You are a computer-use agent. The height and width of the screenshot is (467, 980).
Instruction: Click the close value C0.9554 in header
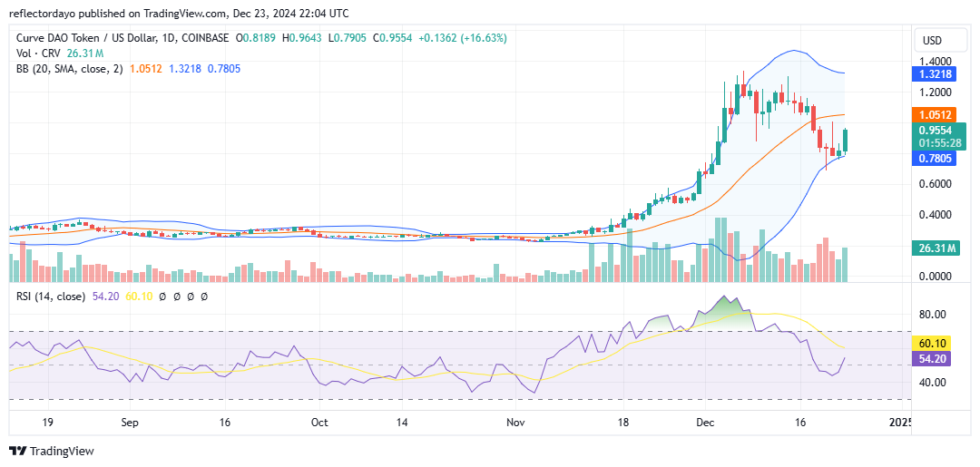[x=394, y=38]
